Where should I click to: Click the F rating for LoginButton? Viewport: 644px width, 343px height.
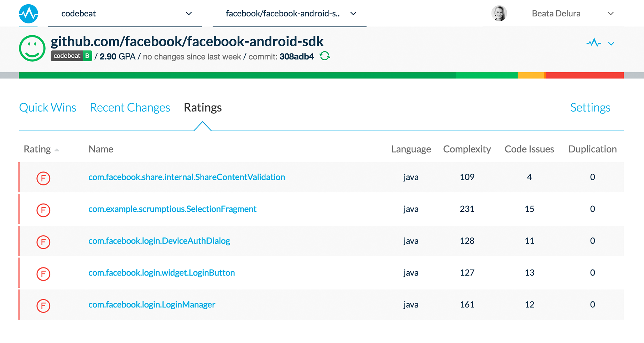(x=43, y=274)
